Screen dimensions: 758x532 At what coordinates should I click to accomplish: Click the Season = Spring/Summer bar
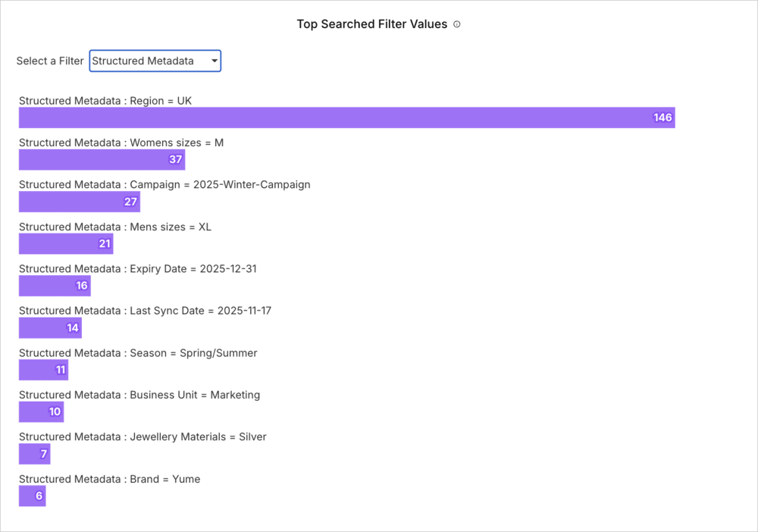(42, 370)
